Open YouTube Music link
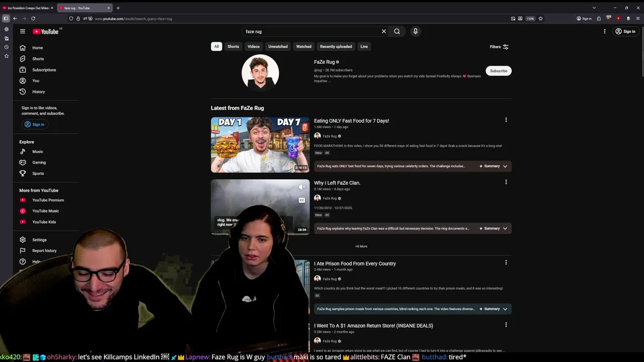 pos(46,211)
